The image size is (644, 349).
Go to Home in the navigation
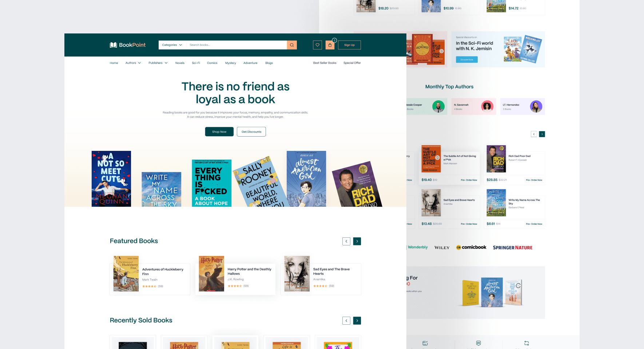click(114, 63)
